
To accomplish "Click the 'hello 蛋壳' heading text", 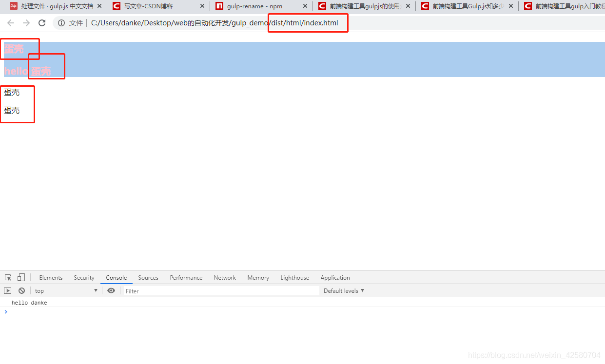I will point(27,71).
